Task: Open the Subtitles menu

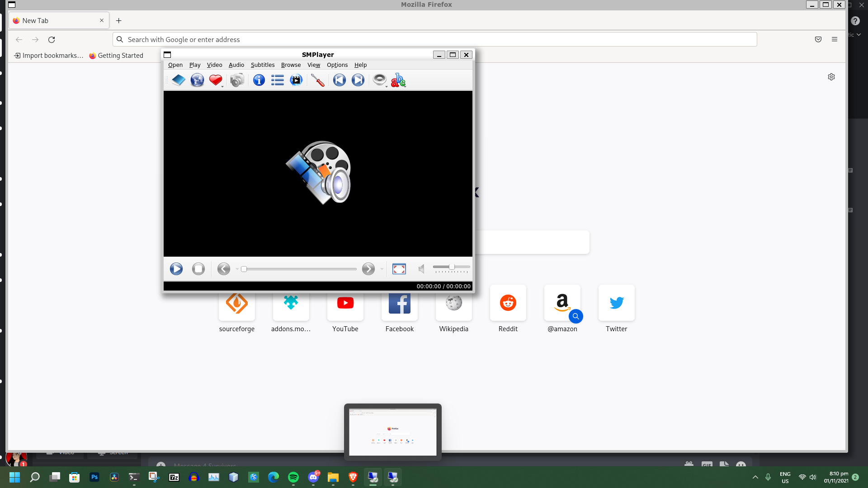Action: [263, 65]
